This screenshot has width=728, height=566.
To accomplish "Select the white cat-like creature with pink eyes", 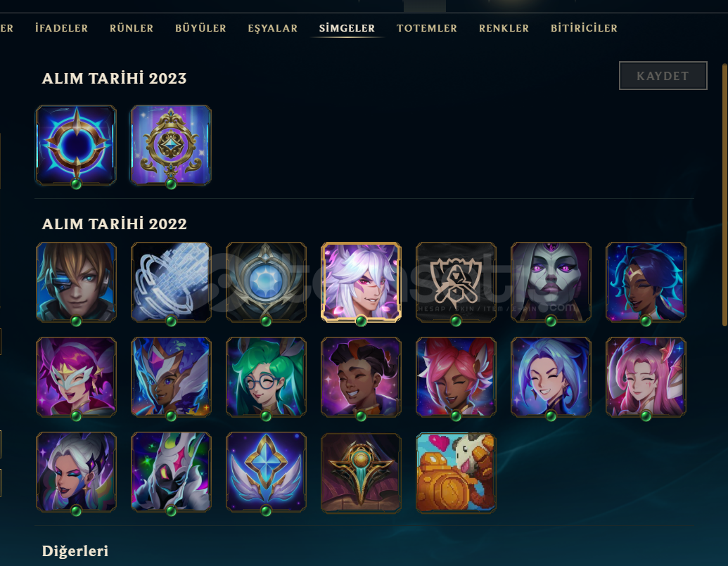I will 171,472.
